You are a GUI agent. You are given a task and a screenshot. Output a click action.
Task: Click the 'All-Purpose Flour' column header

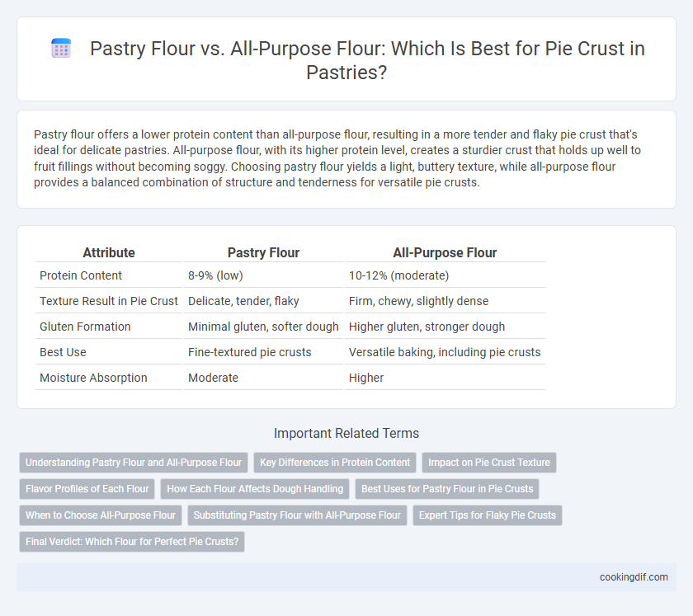[x=445, y=252]
